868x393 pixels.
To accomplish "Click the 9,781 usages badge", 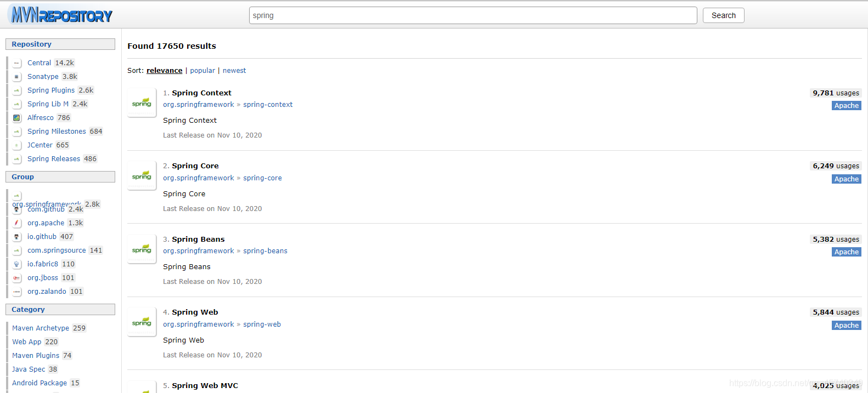I will click(836, 93).
